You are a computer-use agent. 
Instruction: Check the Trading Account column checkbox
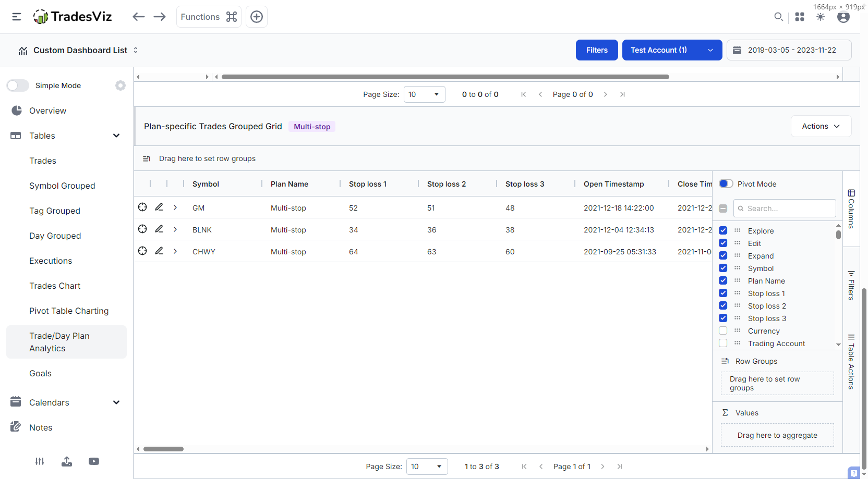pyautogui.click(x=723, y=343)
